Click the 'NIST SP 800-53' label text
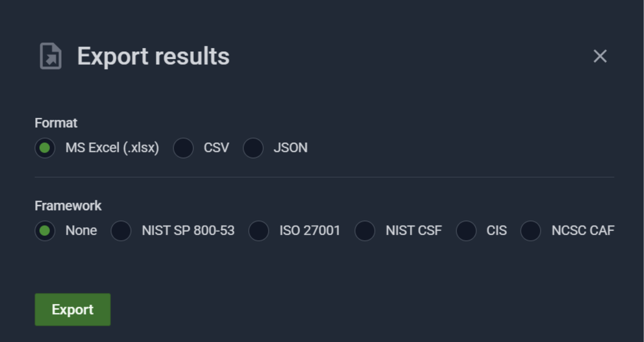644x342 pixels. click(188, 231)
